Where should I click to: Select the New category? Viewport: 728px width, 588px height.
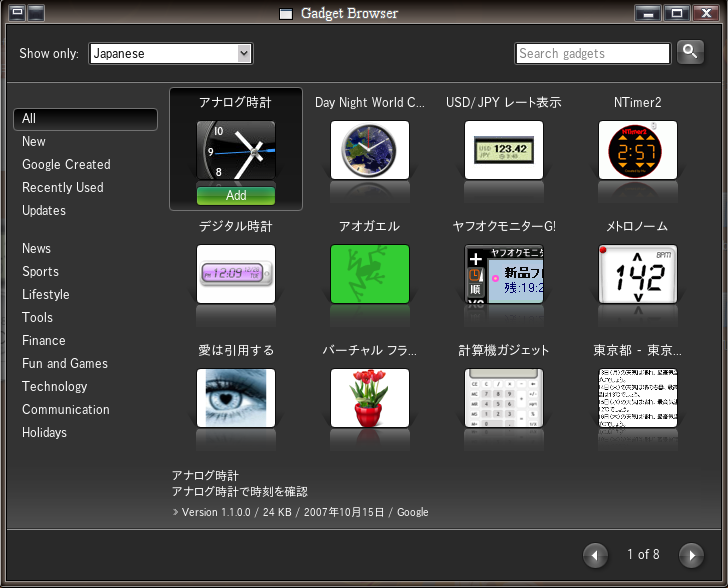click(34, 142)
